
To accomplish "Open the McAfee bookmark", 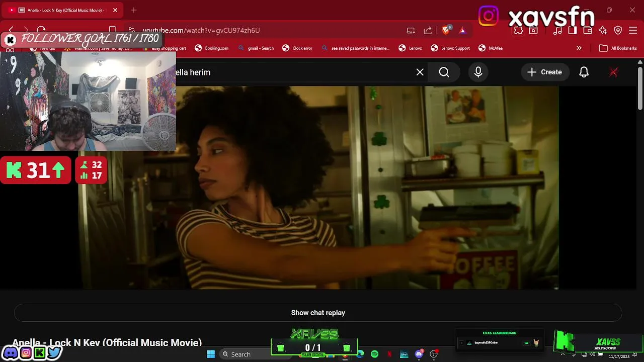I will coord(491,48).
